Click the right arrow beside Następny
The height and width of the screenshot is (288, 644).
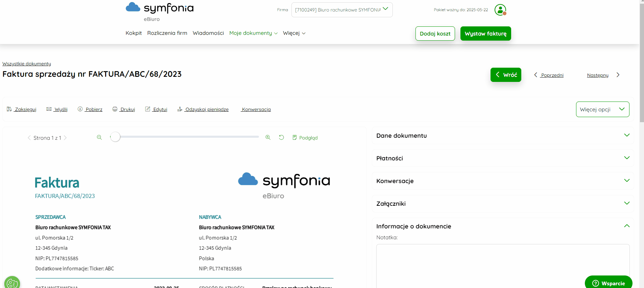coord(618,75)
